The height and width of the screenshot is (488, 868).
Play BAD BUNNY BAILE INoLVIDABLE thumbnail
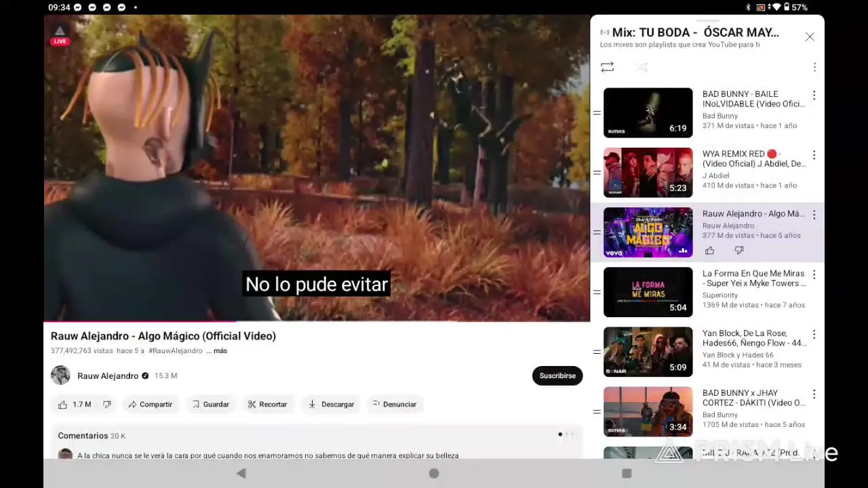648,113
